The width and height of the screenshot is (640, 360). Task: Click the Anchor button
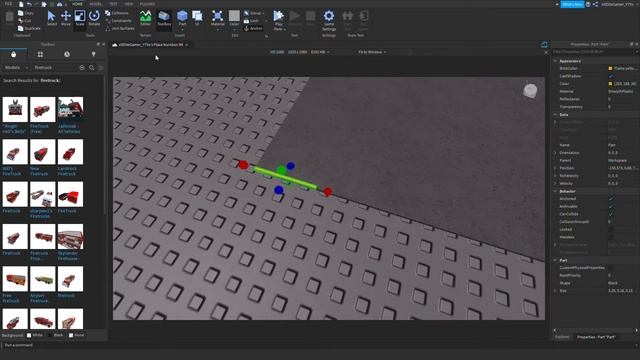point(253,29)
